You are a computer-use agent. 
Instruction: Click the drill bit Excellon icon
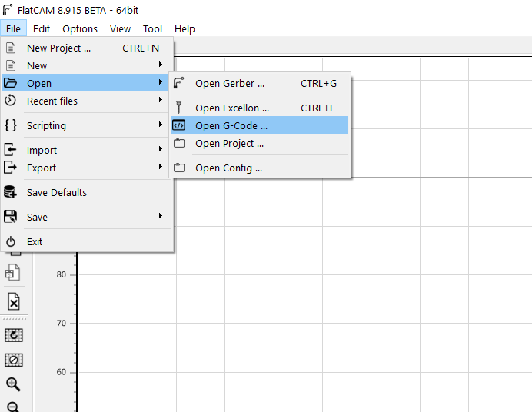click(179, 107)
